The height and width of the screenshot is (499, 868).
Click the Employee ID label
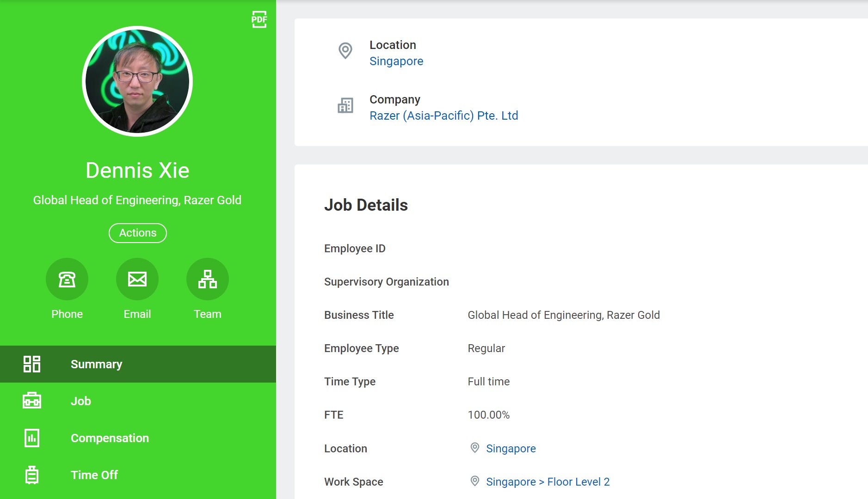[x=355, y=249]
